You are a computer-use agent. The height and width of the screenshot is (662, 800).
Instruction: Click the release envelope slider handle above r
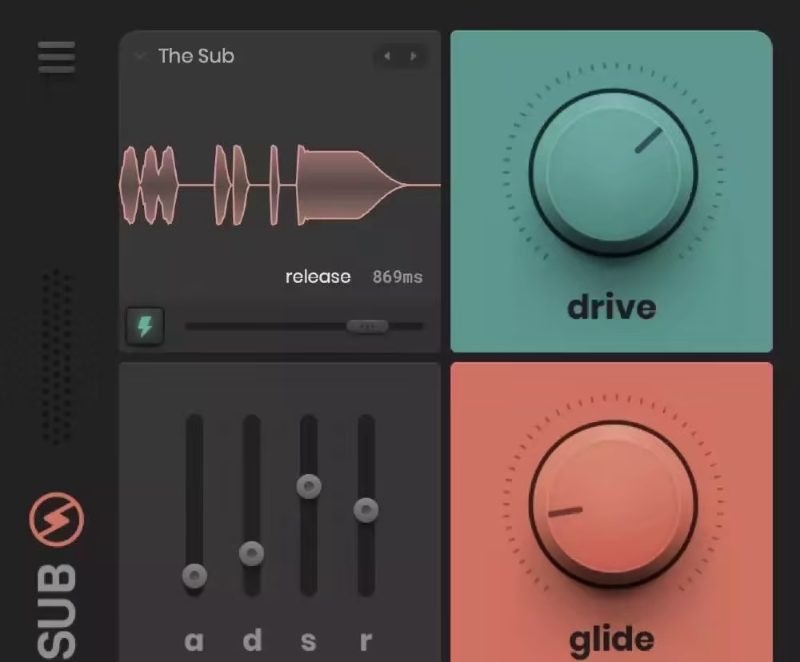click(366, 510)
